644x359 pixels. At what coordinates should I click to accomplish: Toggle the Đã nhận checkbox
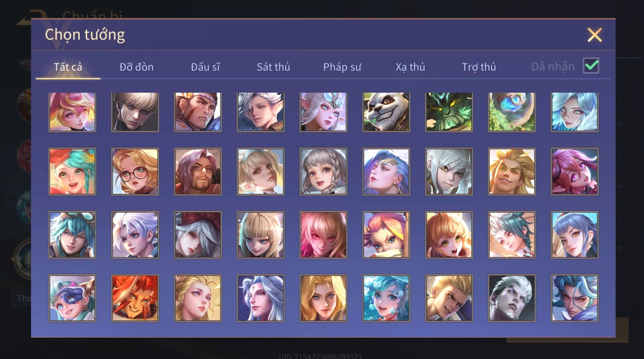click(591, 66)
